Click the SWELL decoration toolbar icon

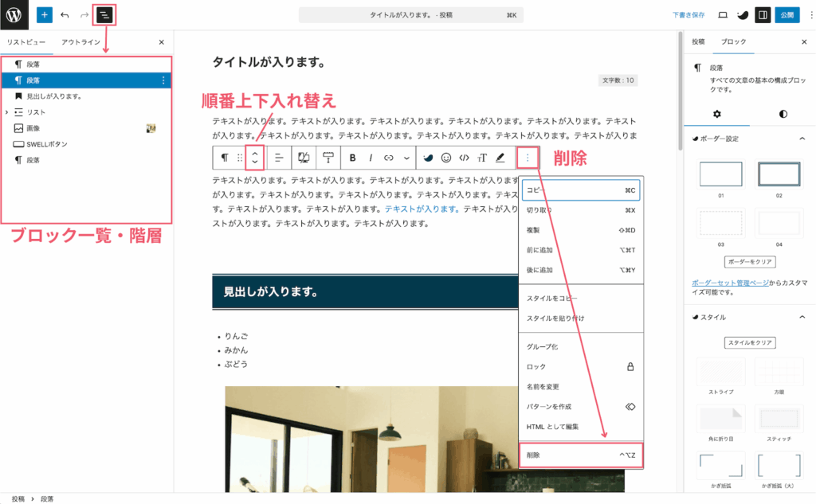(x=428, y=158)
